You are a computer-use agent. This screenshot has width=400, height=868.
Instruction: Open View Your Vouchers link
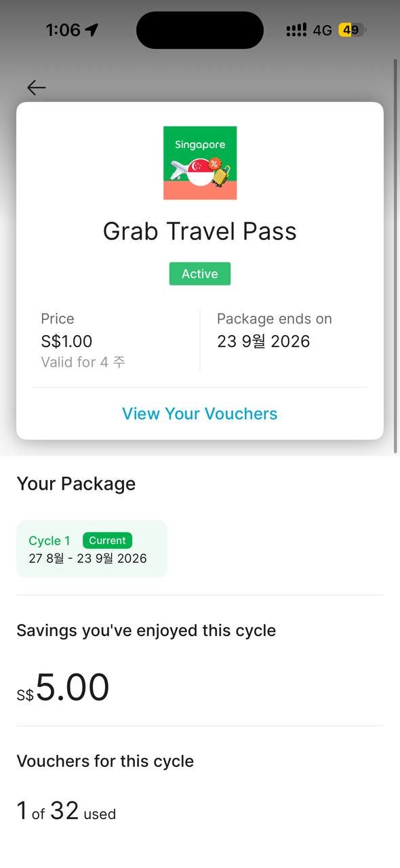pyautogui.click(x=200, y=414)
